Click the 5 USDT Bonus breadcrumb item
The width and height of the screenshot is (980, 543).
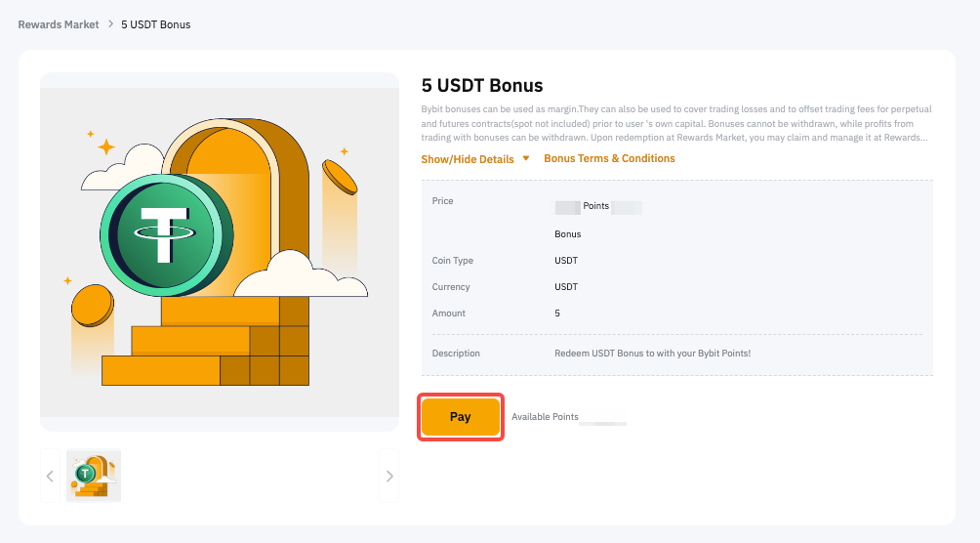pos(156,24)
